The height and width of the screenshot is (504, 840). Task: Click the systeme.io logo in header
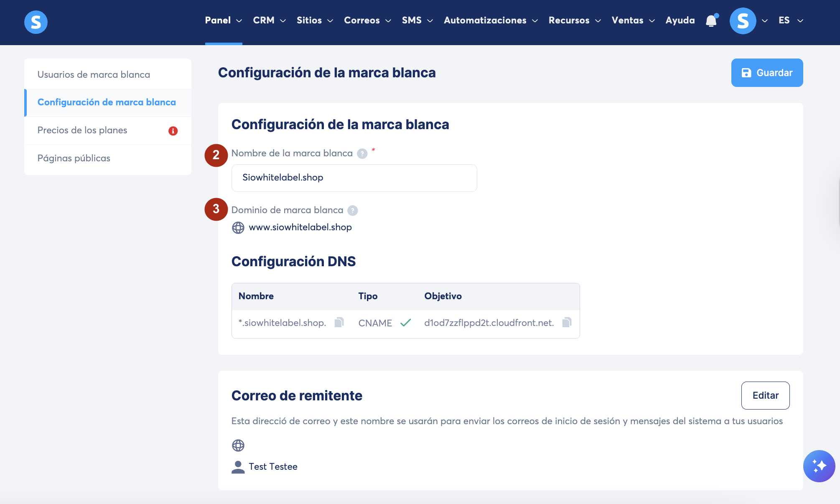point(36,22)
